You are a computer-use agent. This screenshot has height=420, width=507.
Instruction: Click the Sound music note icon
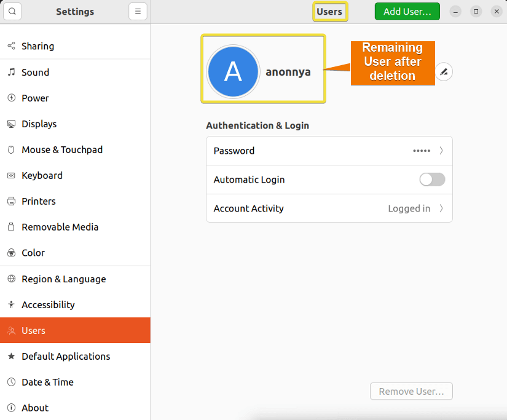[11, 72]
